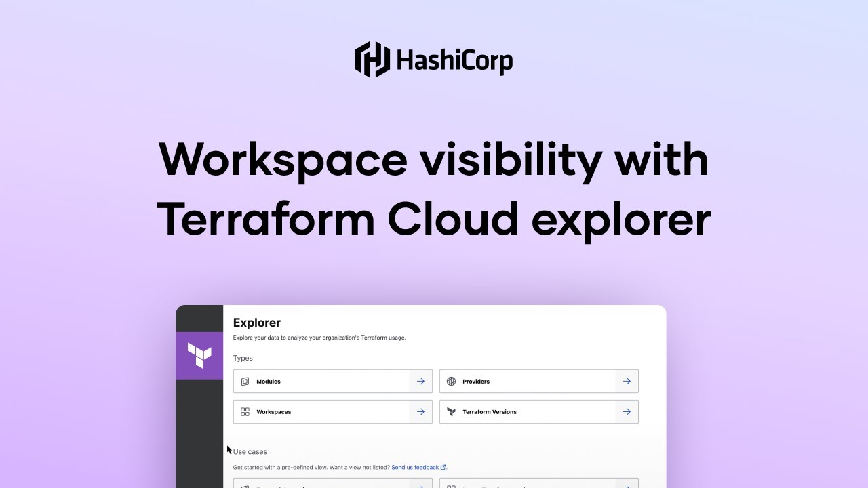Viewport: 868px width, 488px height.
Task: Open Terraform Versions via its arrow
Action: (x=627, y=411)
